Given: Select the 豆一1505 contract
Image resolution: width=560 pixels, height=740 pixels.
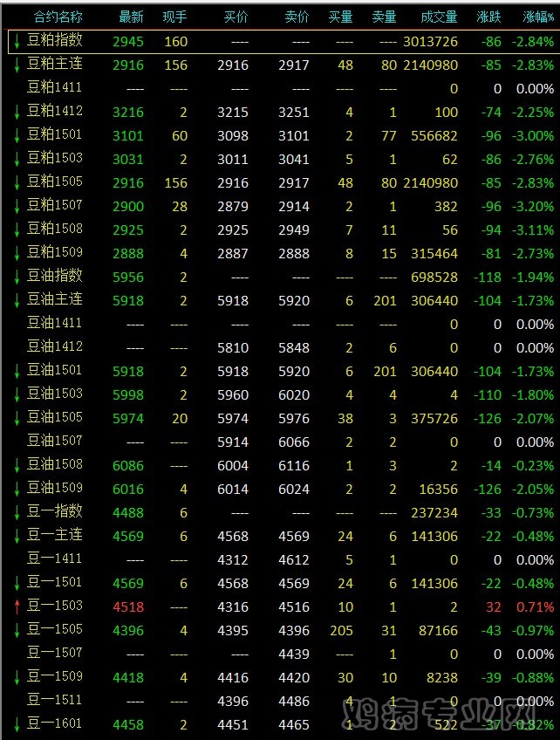Looking at the screenshot, I should pos(54,630).
